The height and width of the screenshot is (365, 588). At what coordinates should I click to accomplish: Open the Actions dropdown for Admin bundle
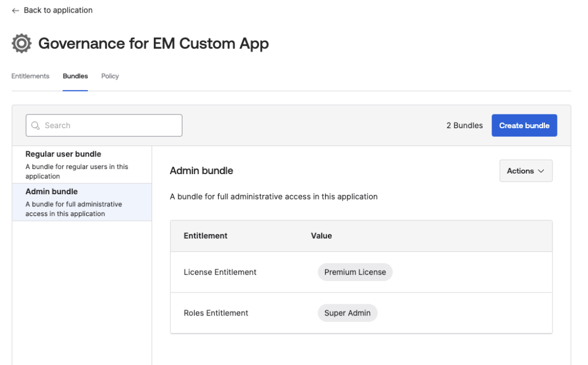[525, 171]
